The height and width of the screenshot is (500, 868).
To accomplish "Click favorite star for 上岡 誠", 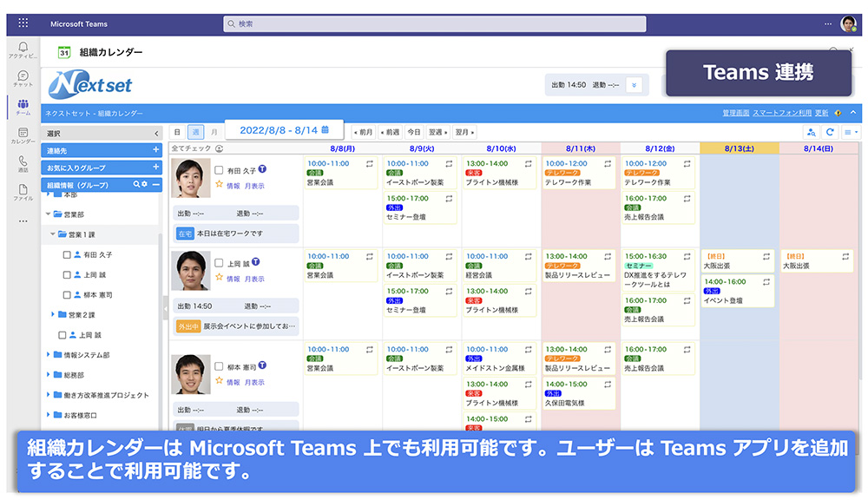I will click(x=220, y=278).
